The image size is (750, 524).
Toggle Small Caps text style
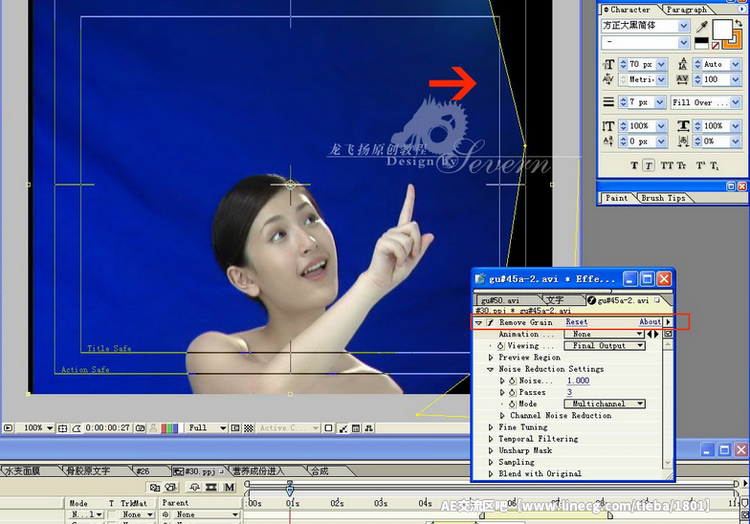click(681, 165)
